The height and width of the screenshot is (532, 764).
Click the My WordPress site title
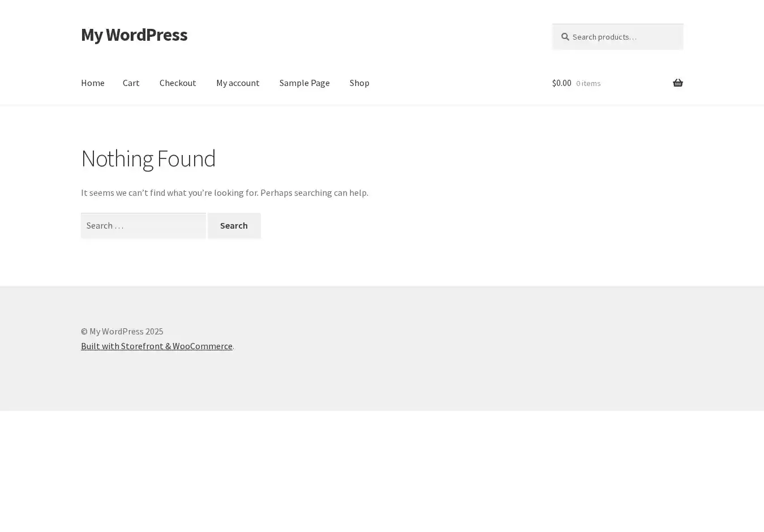point(134,35)
